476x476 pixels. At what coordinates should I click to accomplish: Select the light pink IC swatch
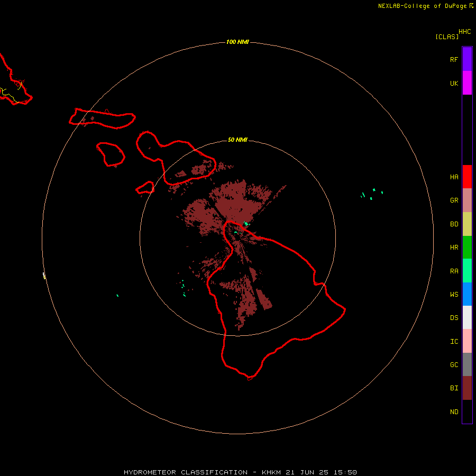click(467, 341)
